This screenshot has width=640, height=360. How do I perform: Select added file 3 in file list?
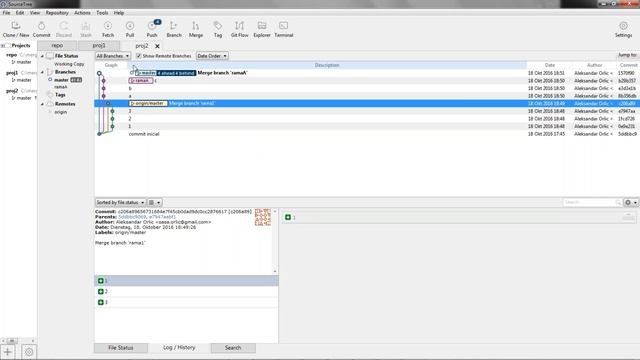[x=186, y=302]
